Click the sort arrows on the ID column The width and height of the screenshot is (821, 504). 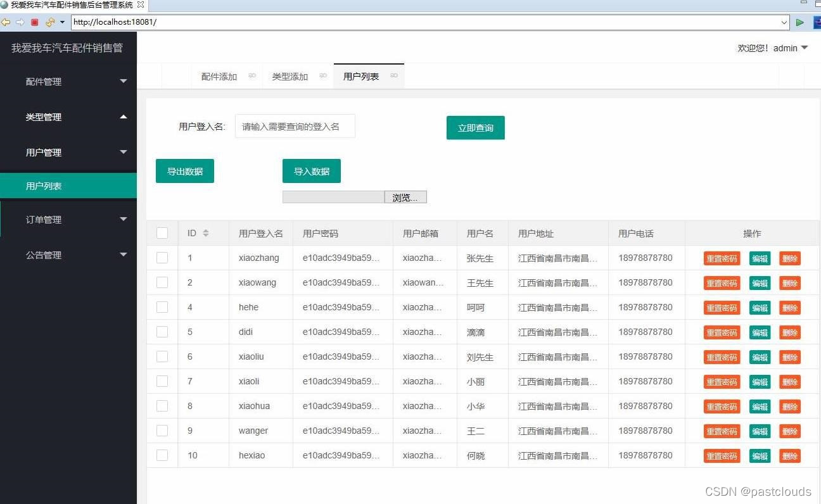207,233
